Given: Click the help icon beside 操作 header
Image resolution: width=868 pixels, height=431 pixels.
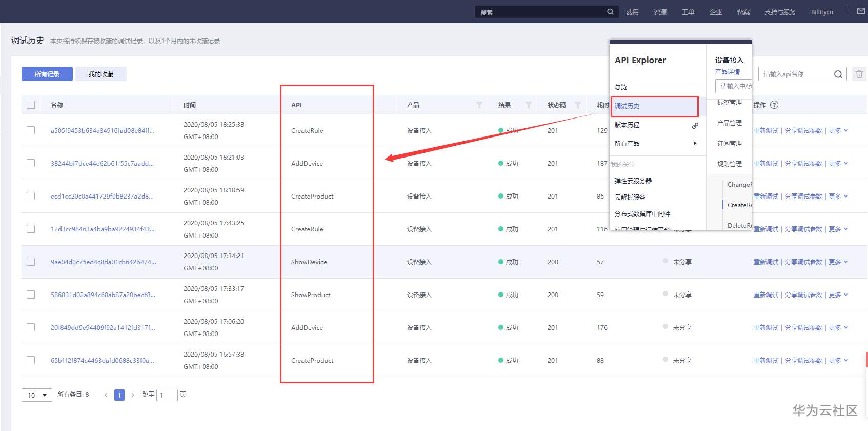Looking at the screenshot, I should point(774,105).
